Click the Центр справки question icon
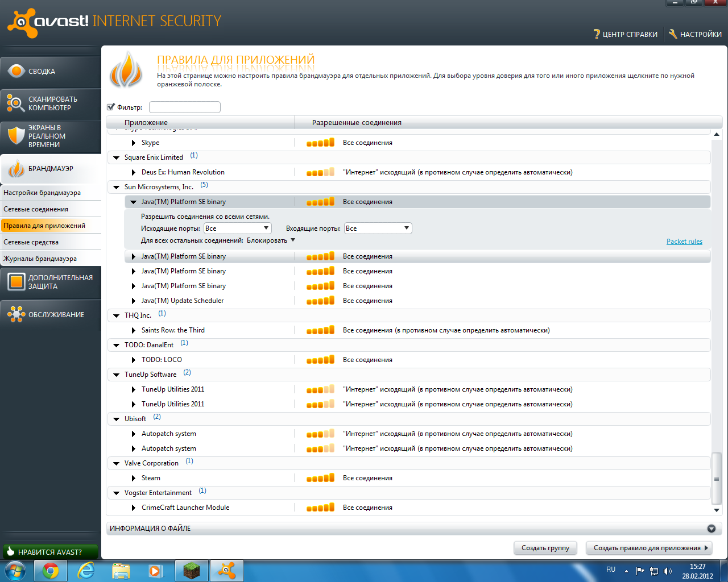The height and width of the screenshot is (582, 728). (597, 34)
